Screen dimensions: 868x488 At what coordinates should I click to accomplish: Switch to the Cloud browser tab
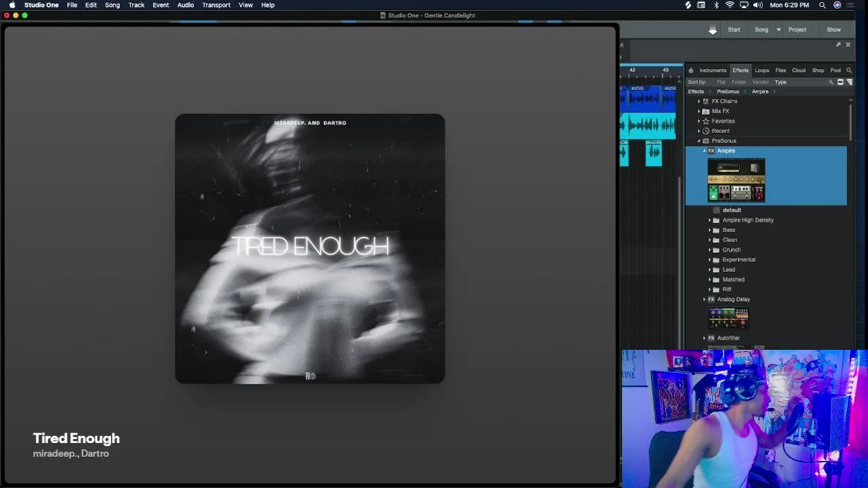tap(799, 70)
